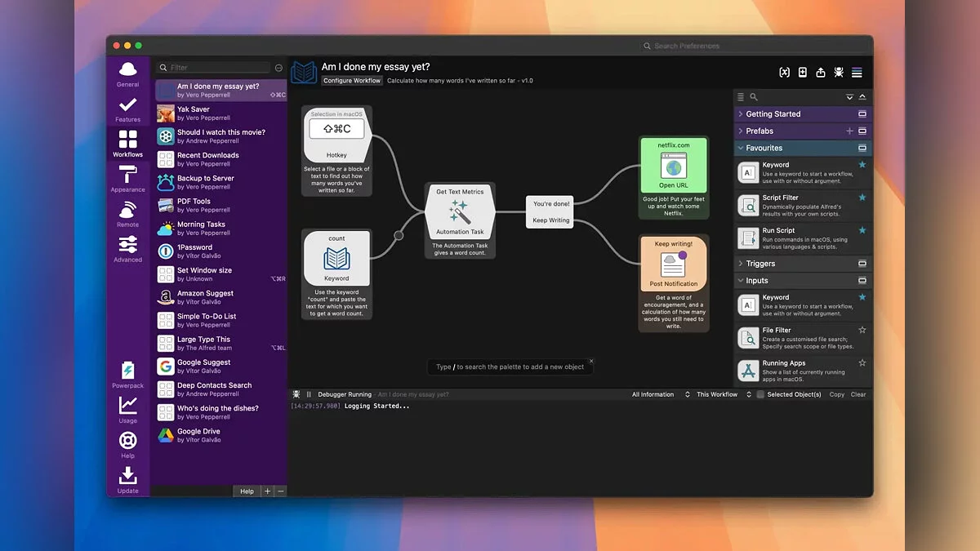The image size is (980, 551).
Task: Click the palette search magnifier icon
Action: click(x=754, y=96)
